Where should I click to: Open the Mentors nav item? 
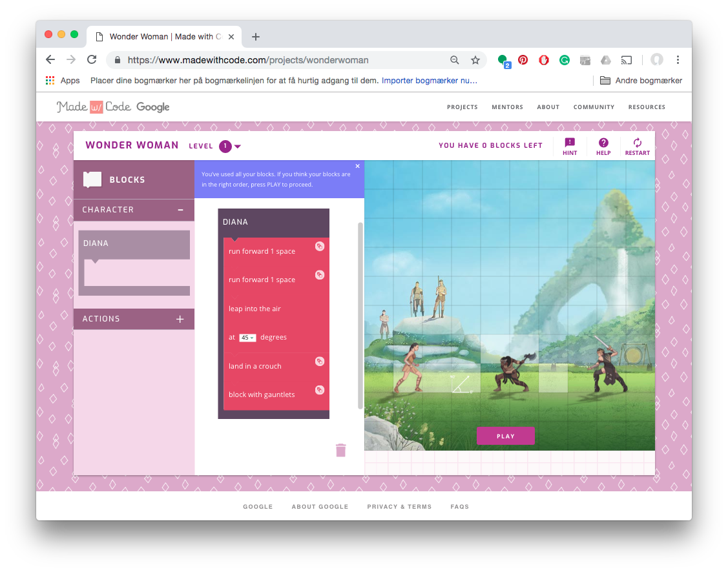click(x=508, y=107)
